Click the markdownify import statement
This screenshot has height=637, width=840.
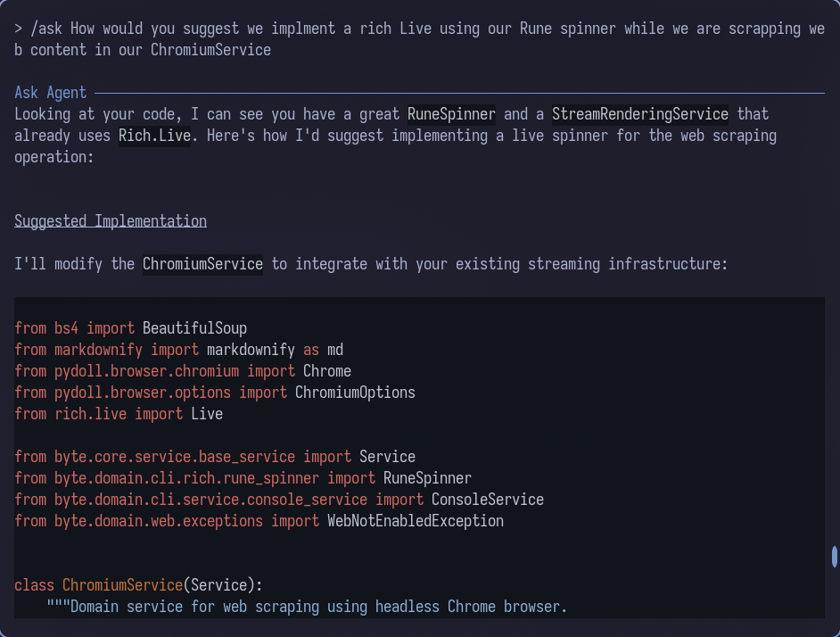(x=178, y=350)
